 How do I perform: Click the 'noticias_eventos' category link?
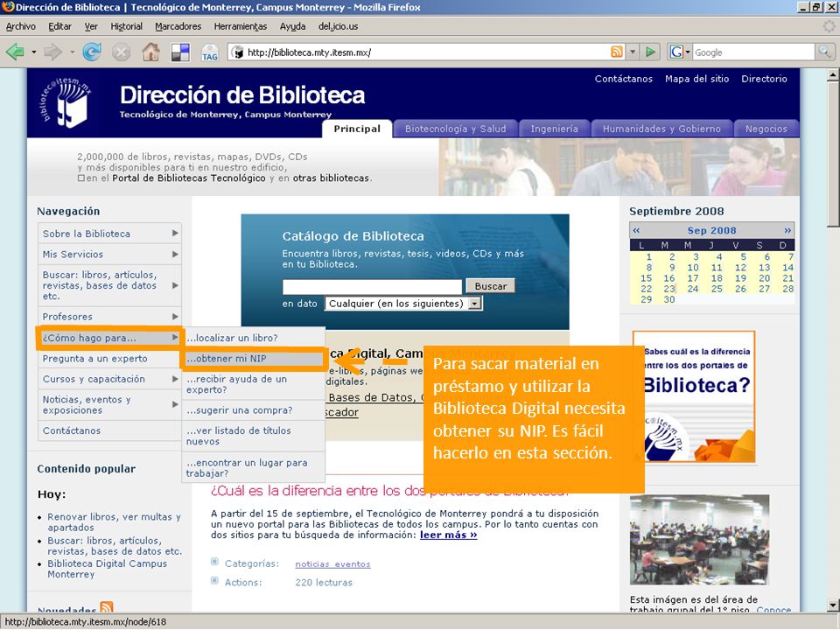click(x=332, y=563)
